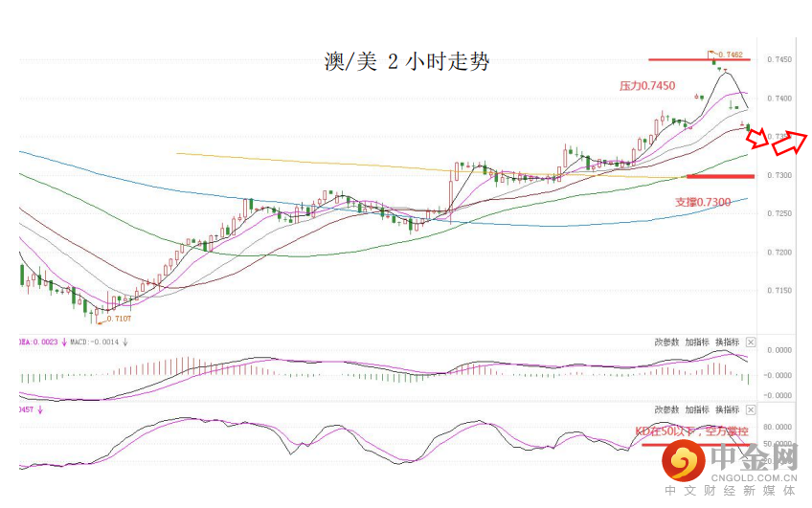
Task: Close the MACD indicator panel
Action: click(751, 342)
